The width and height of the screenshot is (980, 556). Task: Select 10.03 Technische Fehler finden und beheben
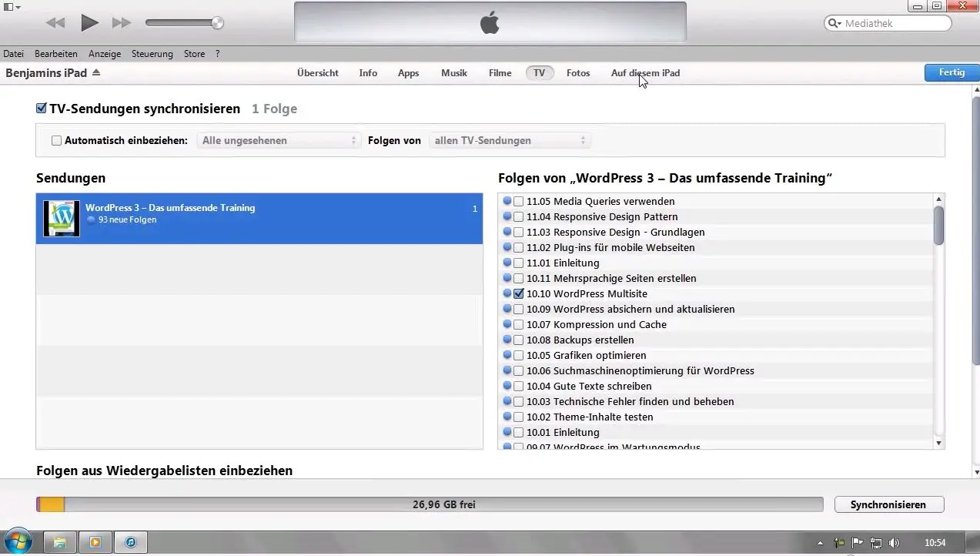tap(630, 402)
